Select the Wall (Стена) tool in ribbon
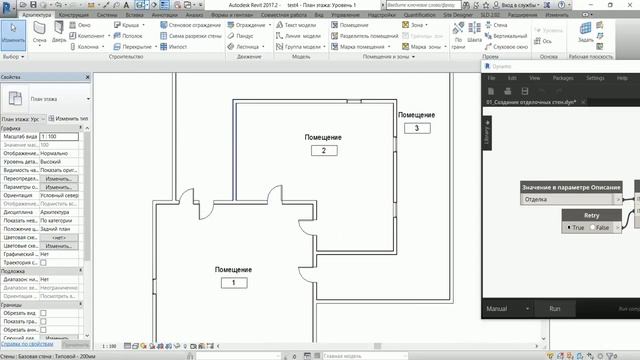This screenshot has width=640, height=360. (40, 31)
